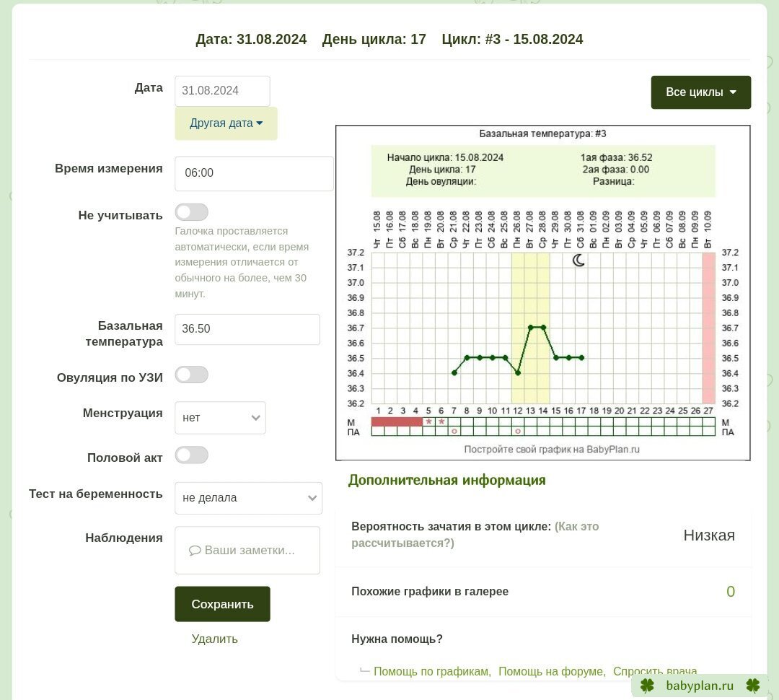Click the red menstruation bar in М row
The width and height of the screenshot is (779, 700).
[397, 421]
